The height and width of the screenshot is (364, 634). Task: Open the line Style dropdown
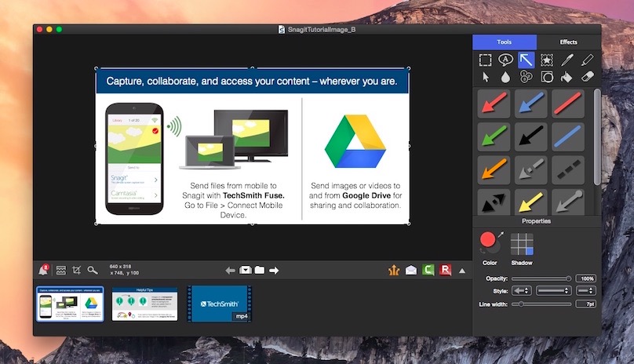pyautogui.click(x=553, y=291)
